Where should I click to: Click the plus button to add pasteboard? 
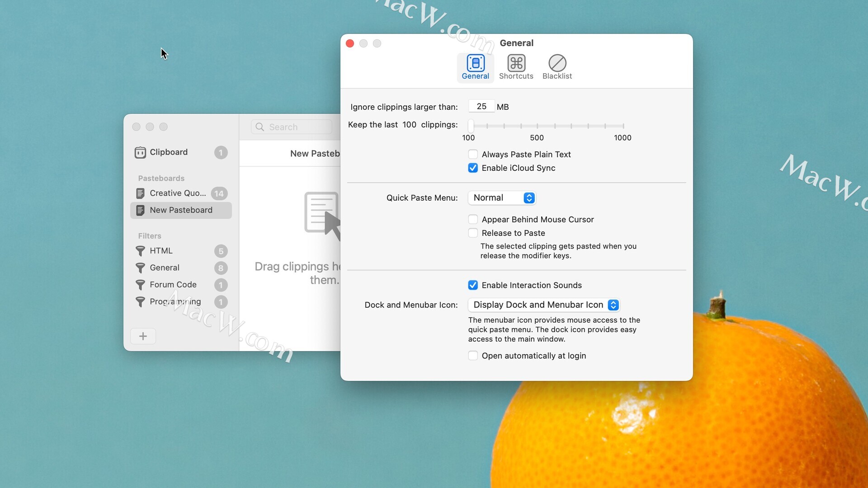click(x=143, y=336)
